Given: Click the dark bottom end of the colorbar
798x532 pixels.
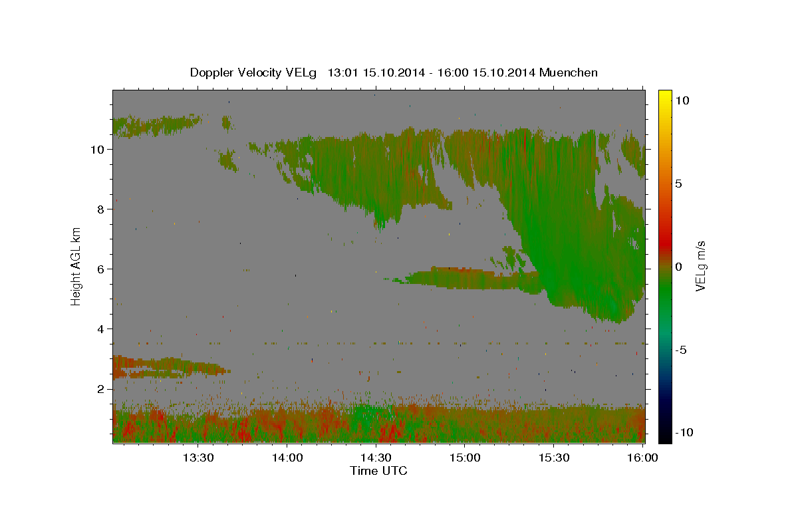Looking at the screenshot, I should click(665, 437).
